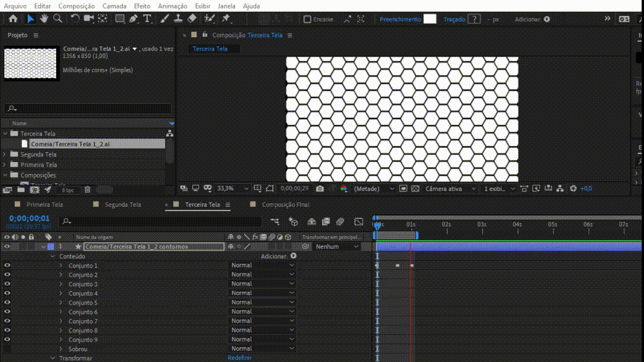
Task: Expand the Segunda Tela folder
Action: [5, 154]
